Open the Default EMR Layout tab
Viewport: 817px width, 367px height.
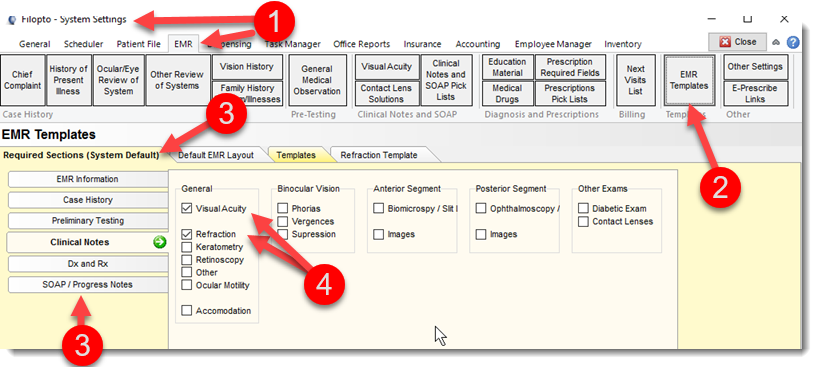click(216, 155)
